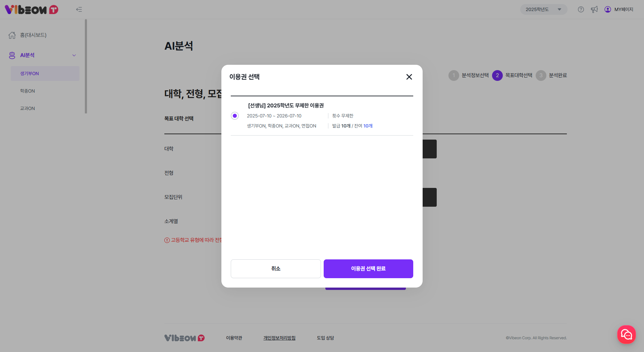Open the 이용약관 footer link

[234, 338]
